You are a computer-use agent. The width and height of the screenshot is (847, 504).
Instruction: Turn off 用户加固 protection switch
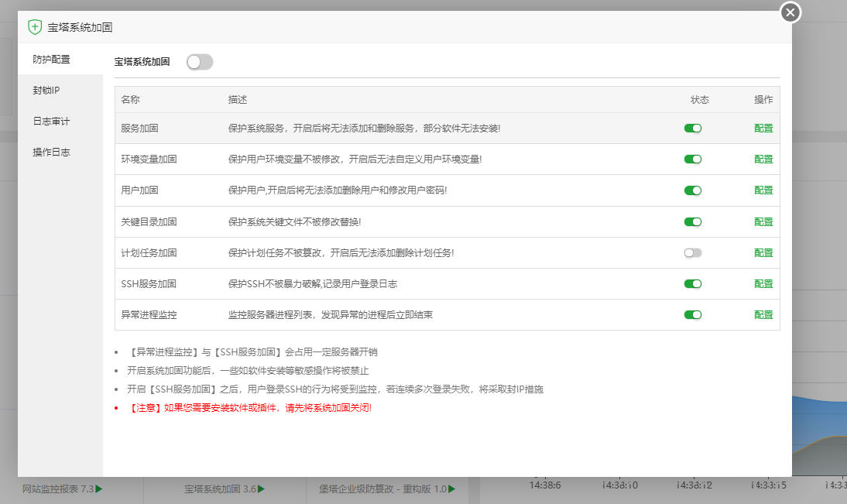pos(692,190)
